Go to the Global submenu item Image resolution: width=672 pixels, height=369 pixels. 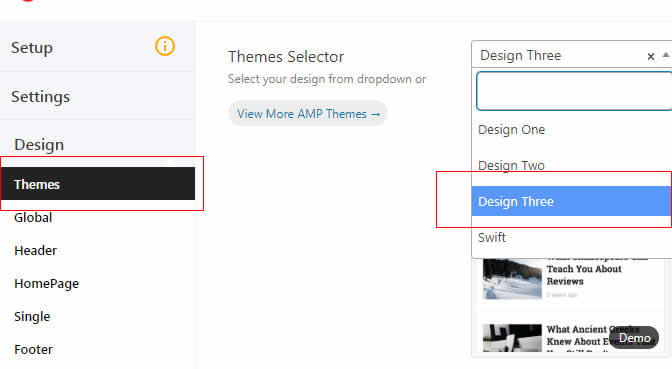click(33, 217)
